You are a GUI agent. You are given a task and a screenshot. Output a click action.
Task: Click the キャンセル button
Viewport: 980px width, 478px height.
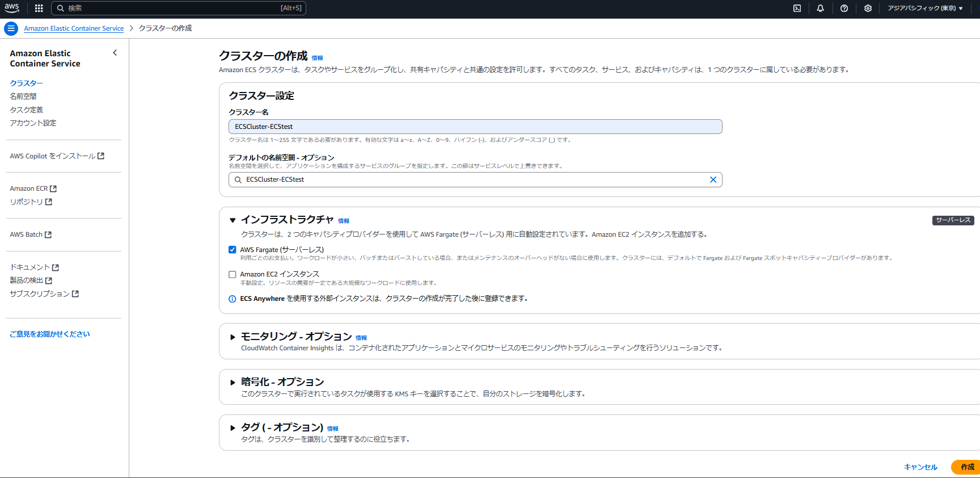click(920, 467)
